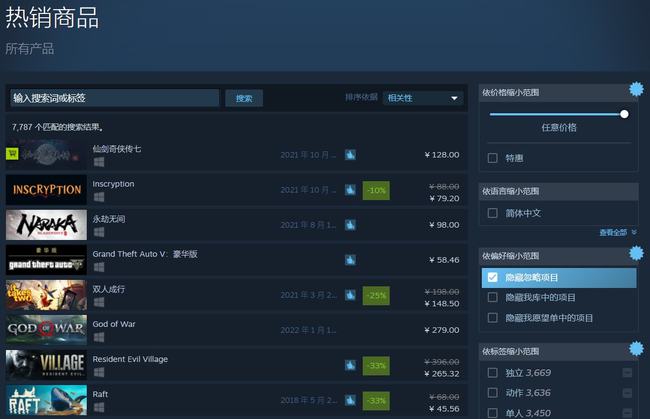
Task: Check the 简体中文 language filter
Action: click(492, 213)
